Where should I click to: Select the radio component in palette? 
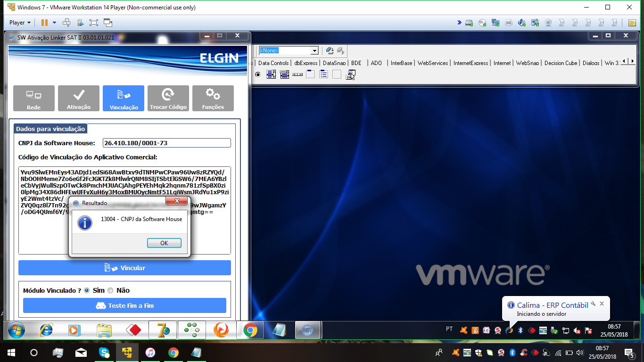[258, 74]
